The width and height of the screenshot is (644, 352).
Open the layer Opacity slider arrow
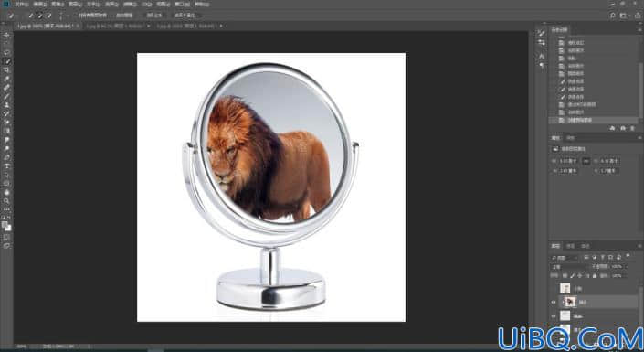[626, 266]
